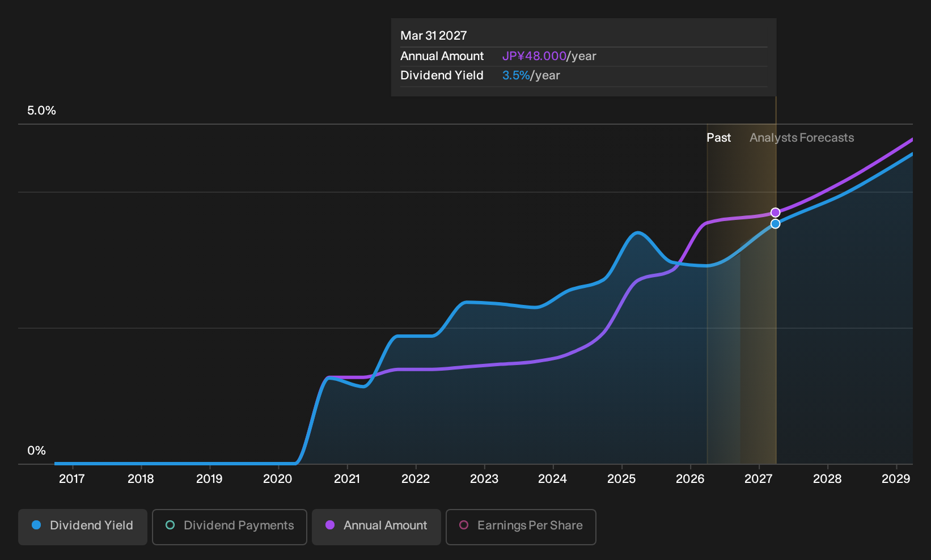Select the blue Dividend Yield data point marker
Screen dimensions: 931x560
776,224
